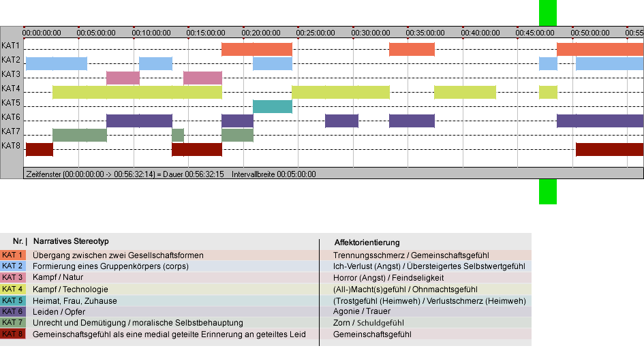Screen dimensions: 644x361
Task: Click the 00:35:00:00 time marker label
Action: [425, 33]
